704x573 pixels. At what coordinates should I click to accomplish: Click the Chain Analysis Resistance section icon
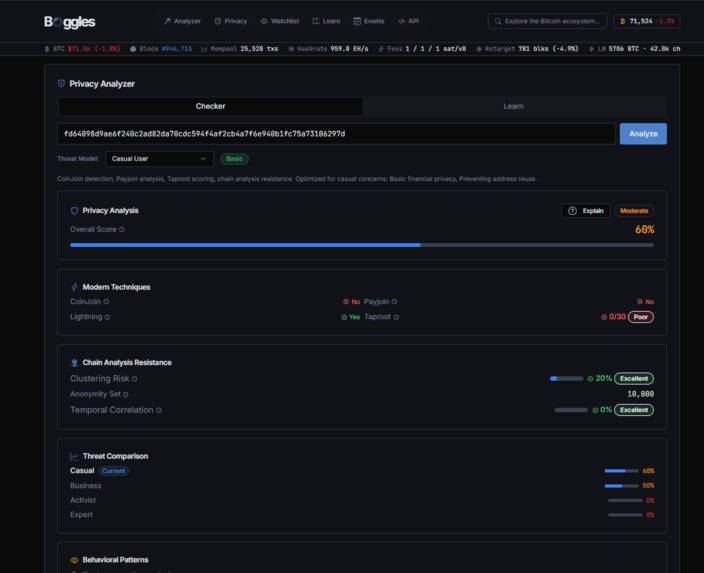(75, 362)
